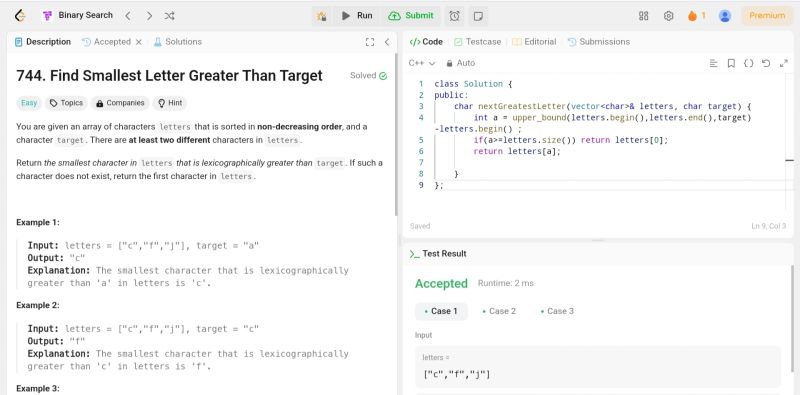Submit the solution
Viewport: 800px width, 395px height.
(x=411, y=16)
